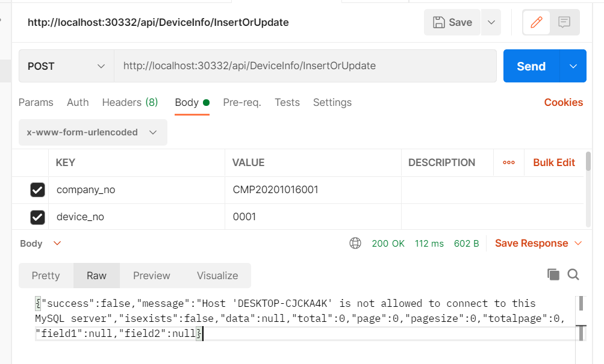Click the CMP20201016001 value cell
604x364 pixels.
click(313, 190)
